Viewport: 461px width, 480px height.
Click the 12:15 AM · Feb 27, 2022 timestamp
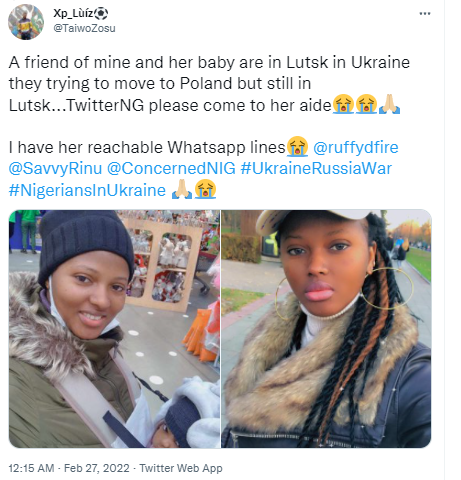[69, 468]
